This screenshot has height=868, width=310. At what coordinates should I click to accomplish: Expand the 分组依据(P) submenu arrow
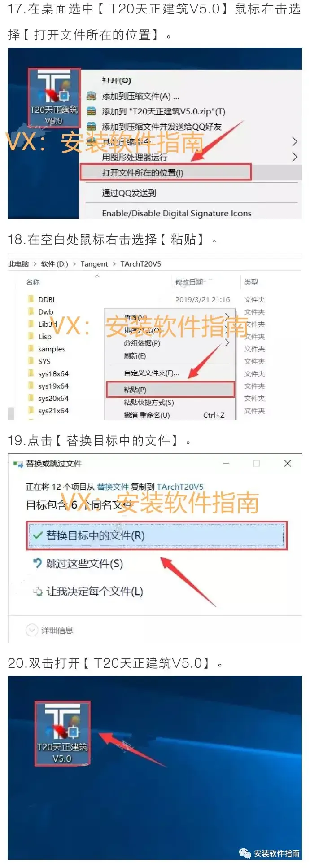(227, 343)
